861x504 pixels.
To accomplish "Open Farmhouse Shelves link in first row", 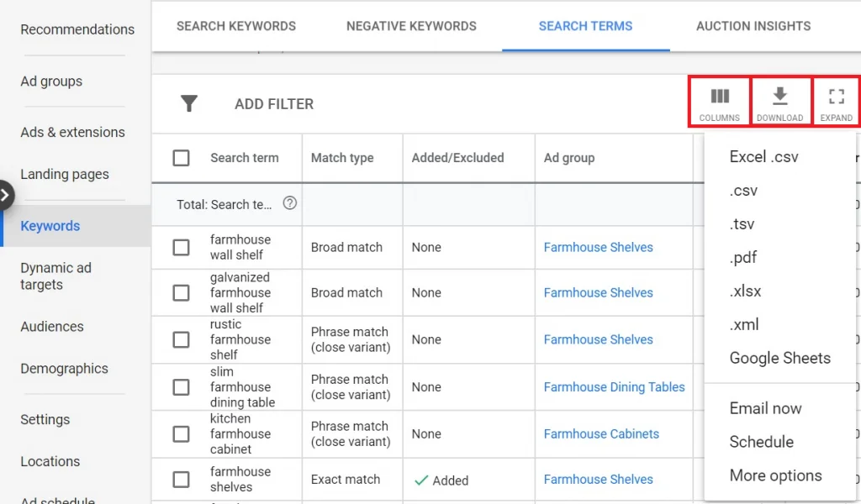I will point(598,247).
